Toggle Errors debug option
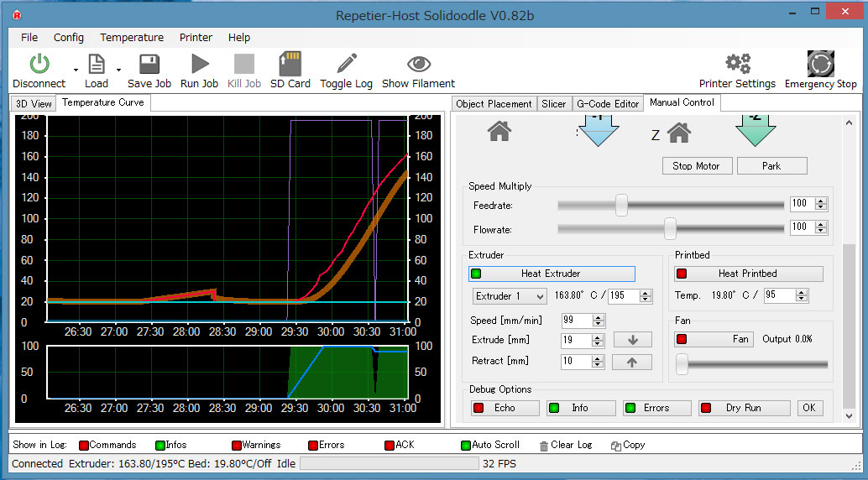 [656, 408]
